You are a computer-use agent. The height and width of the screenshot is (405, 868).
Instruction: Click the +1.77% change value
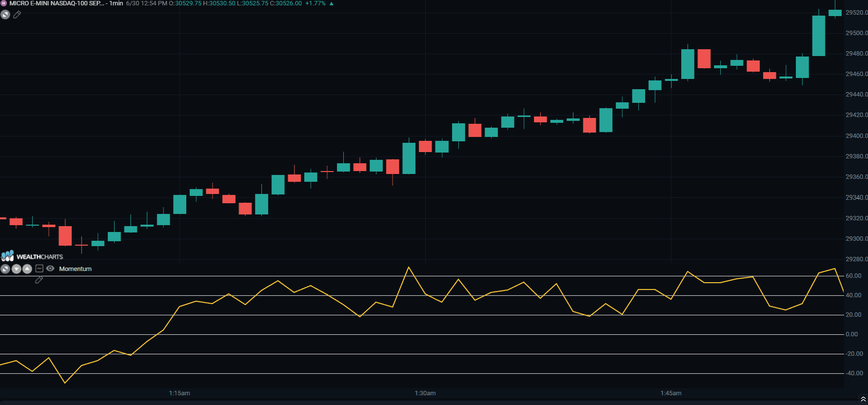(x=316, y=3)
